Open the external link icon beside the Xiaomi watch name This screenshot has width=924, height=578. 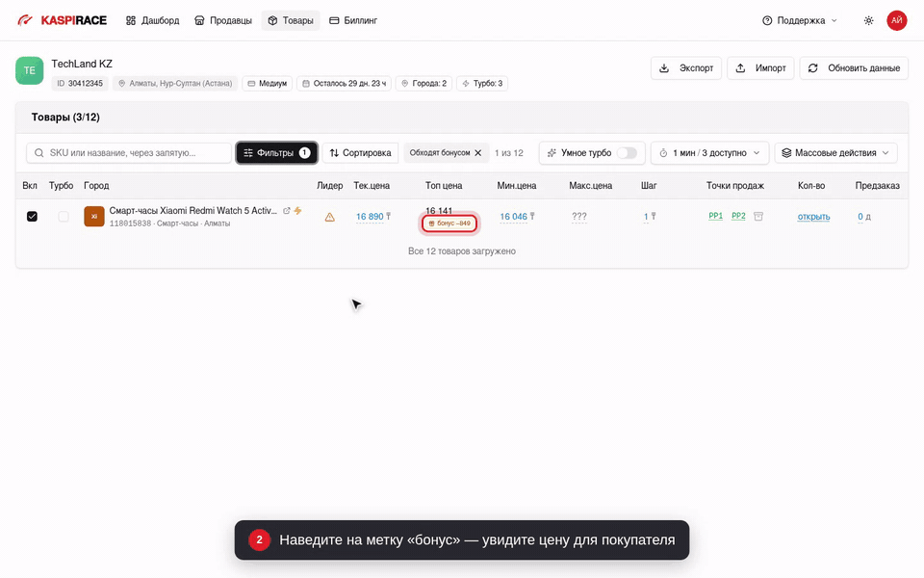tap(287, 211)
